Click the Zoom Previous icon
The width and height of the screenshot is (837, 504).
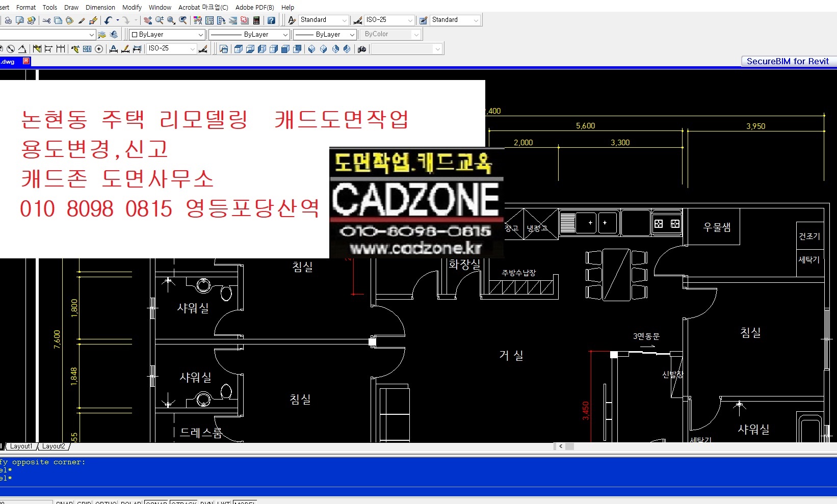(x=183, y=20)
